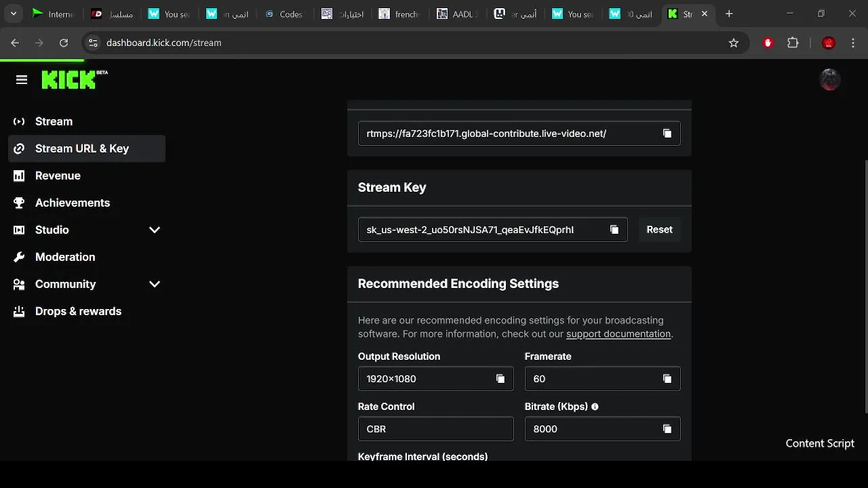Screen dimensions: 868x488
Task: Click the page's vertical scrollbar
Action: pos(865,285)
